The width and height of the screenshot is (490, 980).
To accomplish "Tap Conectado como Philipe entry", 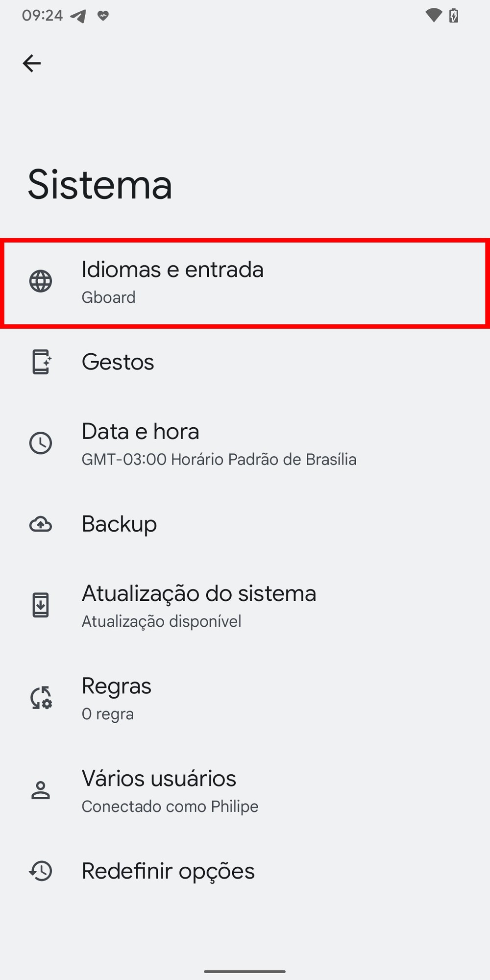I will 170,807.
